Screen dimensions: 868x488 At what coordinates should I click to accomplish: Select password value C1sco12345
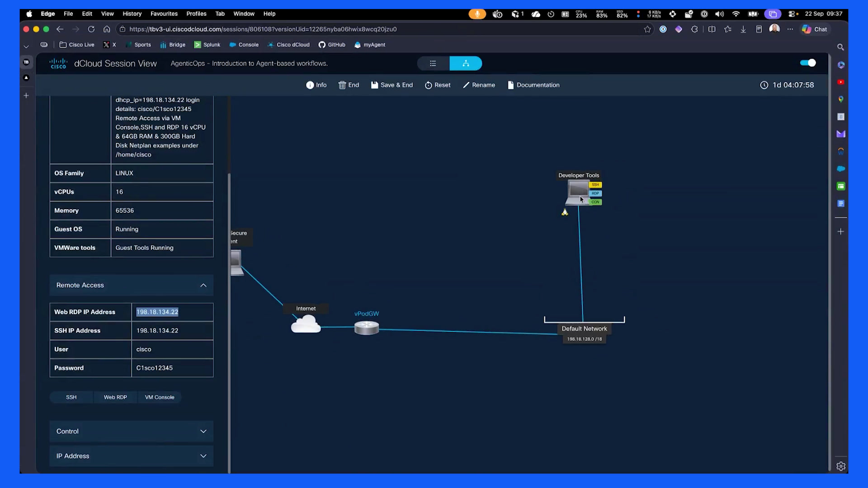(x=155, y=368)
